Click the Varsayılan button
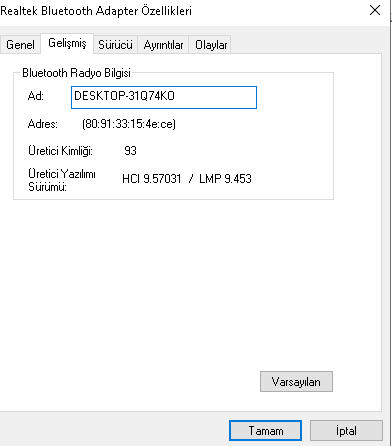 [x=296, y=381]
